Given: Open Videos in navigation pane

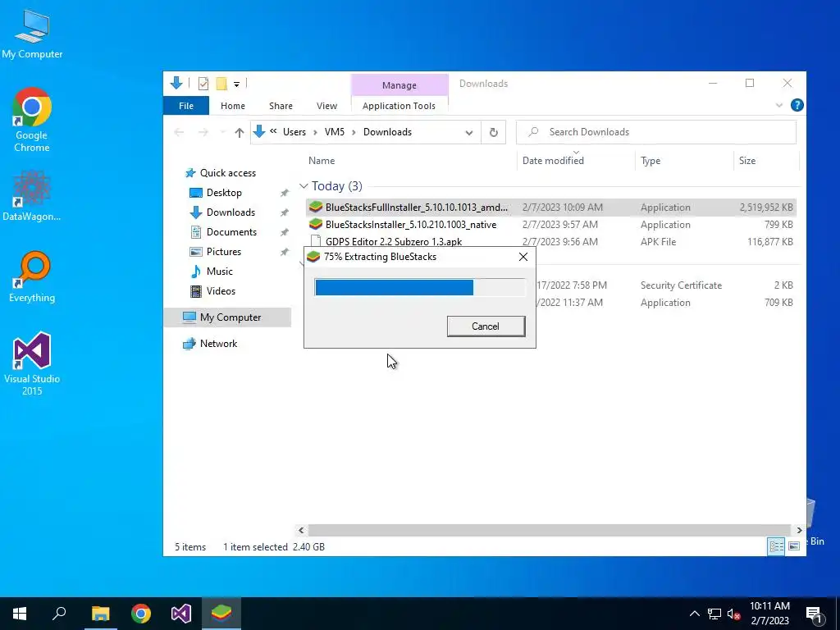Looking at the screenshot, I should (x=221, y=291).
